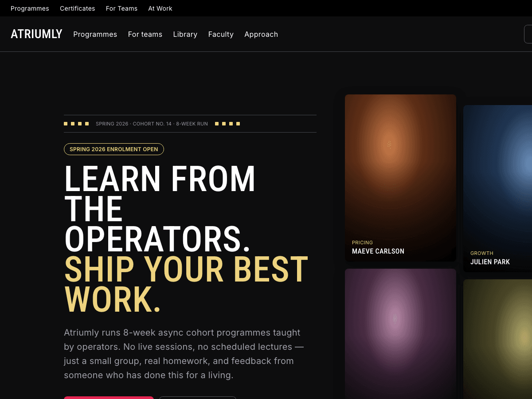Click the outlined button at header's right edge
Image resolution: width=532 pixels, height=399 pixels.
click(x=528, y=34)
